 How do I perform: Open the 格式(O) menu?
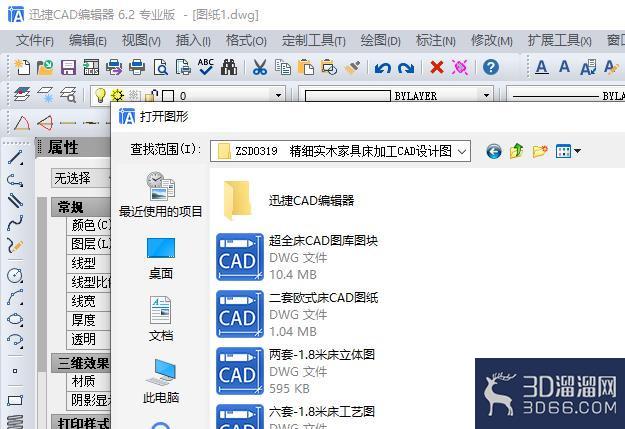pos(246,40)
